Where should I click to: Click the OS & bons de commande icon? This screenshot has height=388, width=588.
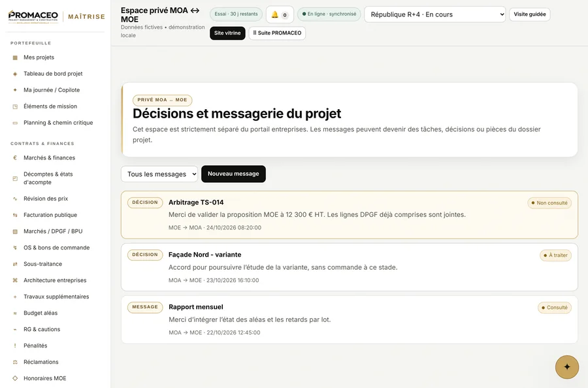15,248
